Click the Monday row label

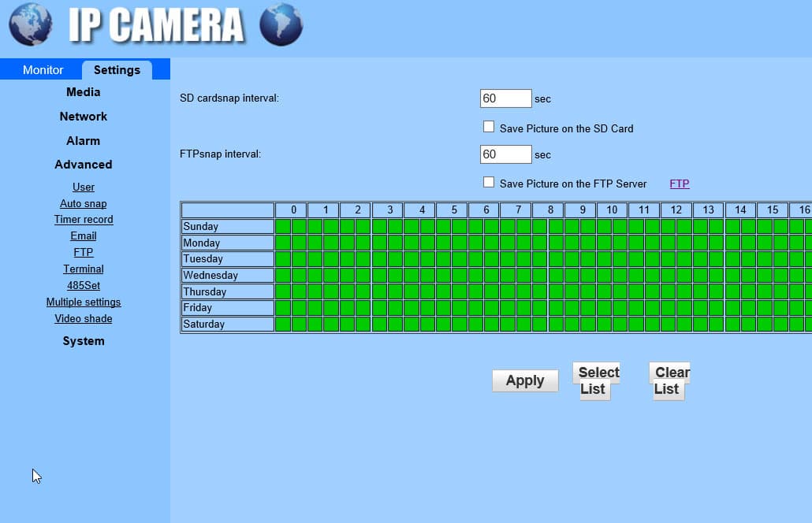(227, 243)
